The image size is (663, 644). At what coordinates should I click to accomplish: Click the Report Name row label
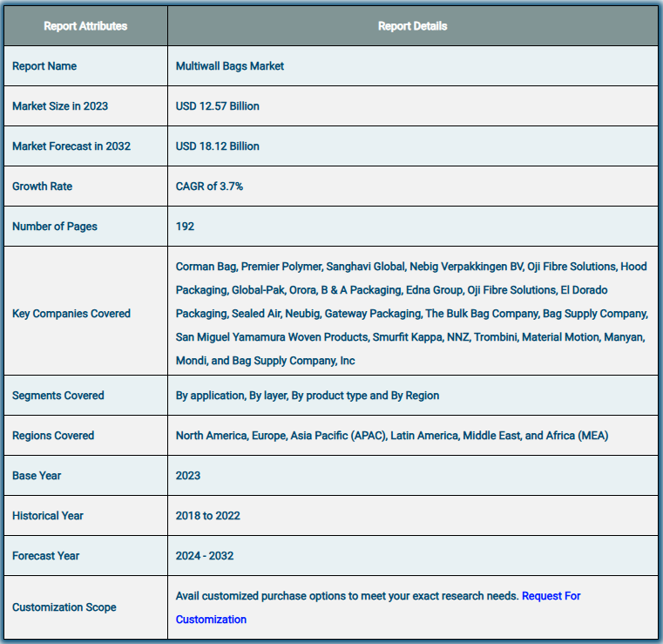click(44, 66)
